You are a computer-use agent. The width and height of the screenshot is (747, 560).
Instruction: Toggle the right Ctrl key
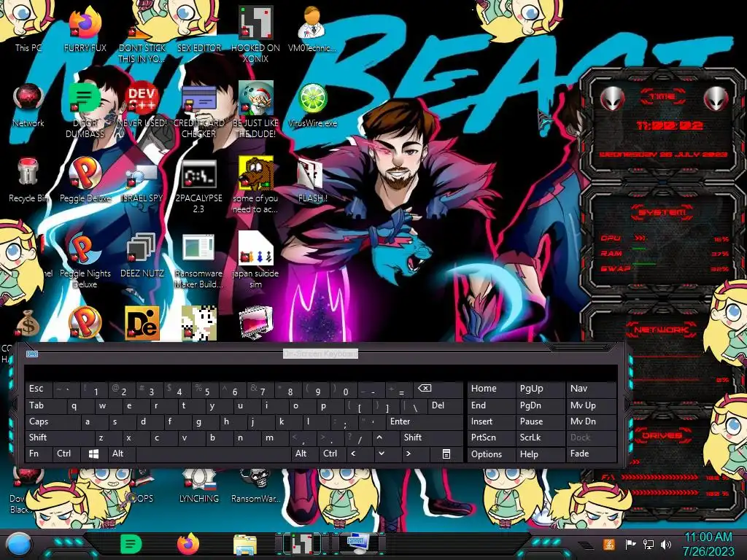pyautogui.click(x=331, y=454)
